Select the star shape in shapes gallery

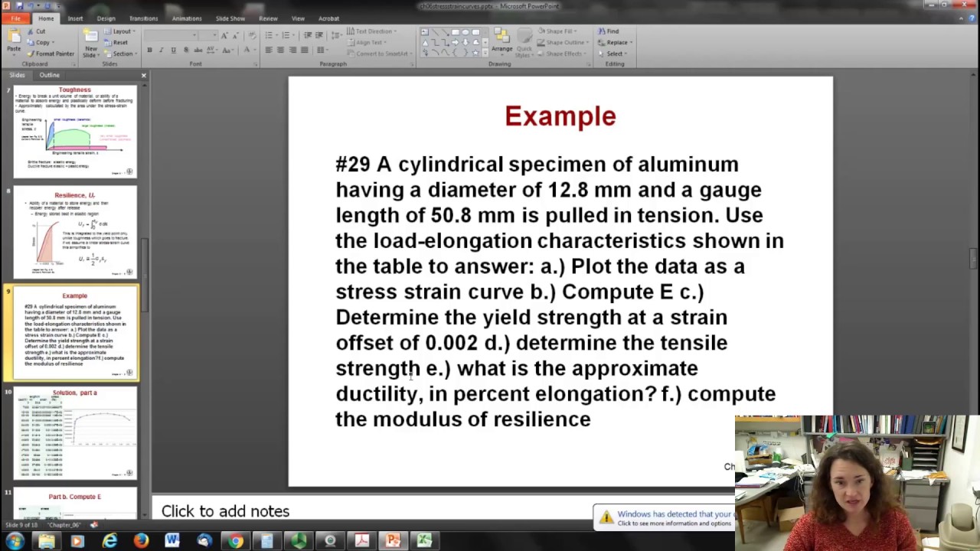tap(475, 53)
